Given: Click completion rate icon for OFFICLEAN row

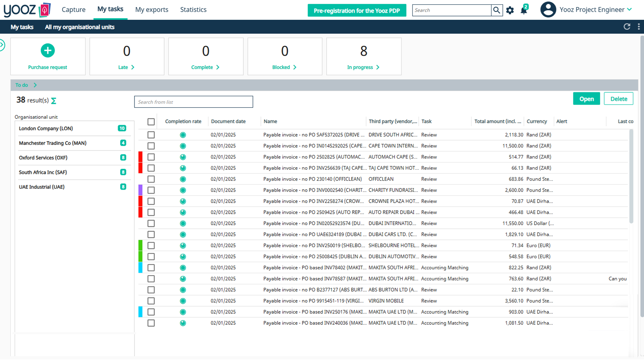Looking at the screenshot, I should 183,179.
